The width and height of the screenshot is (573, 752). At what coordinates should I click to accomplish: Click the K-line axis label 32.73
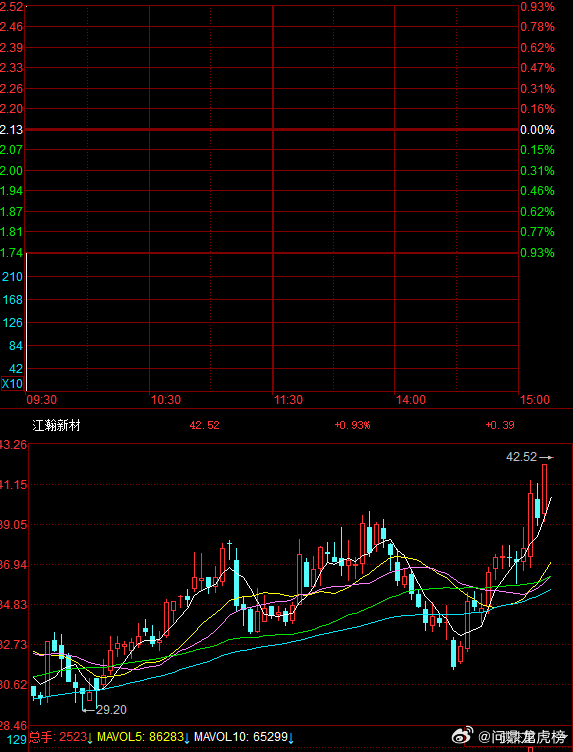point(12,645)
